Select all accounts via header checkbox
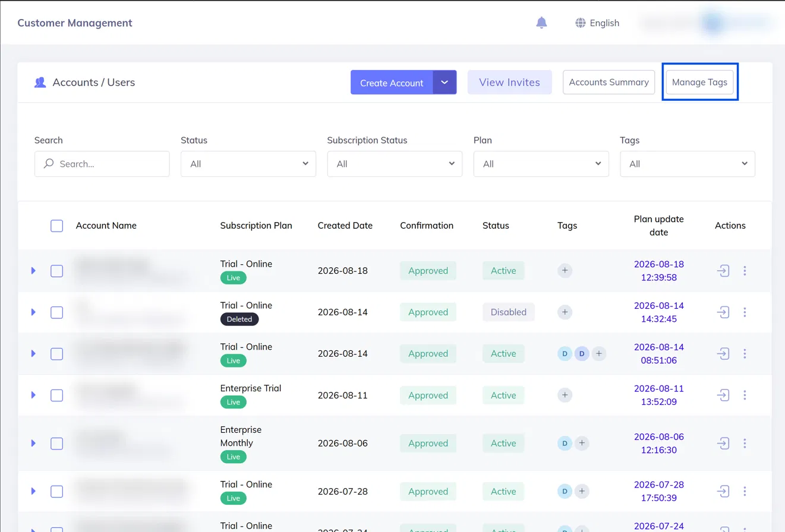 click(x=56, y=226)
